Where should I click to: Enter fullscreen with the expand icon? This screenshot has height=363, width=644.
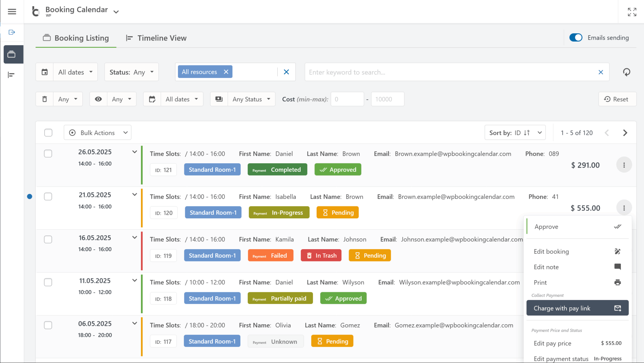[x=632, y=12]
